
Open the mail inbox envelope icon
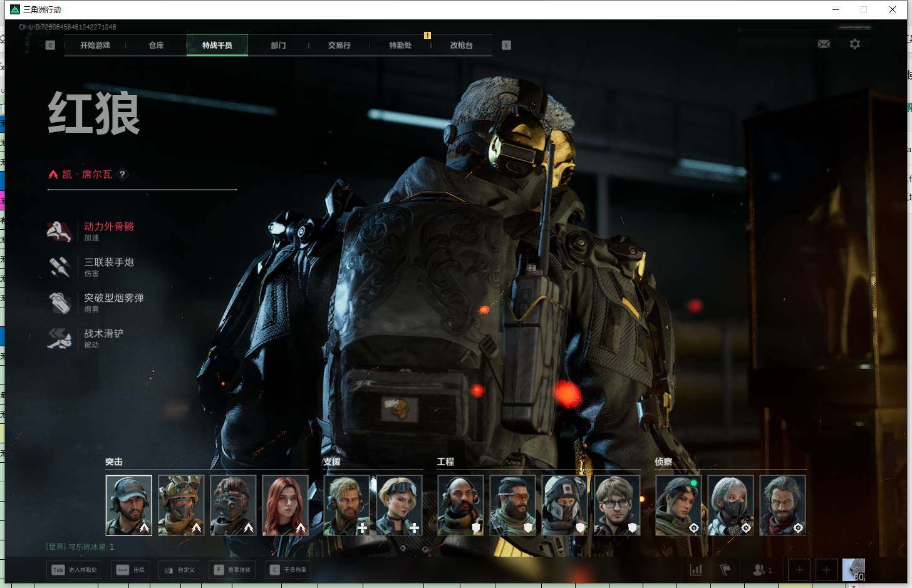[824, 44]
